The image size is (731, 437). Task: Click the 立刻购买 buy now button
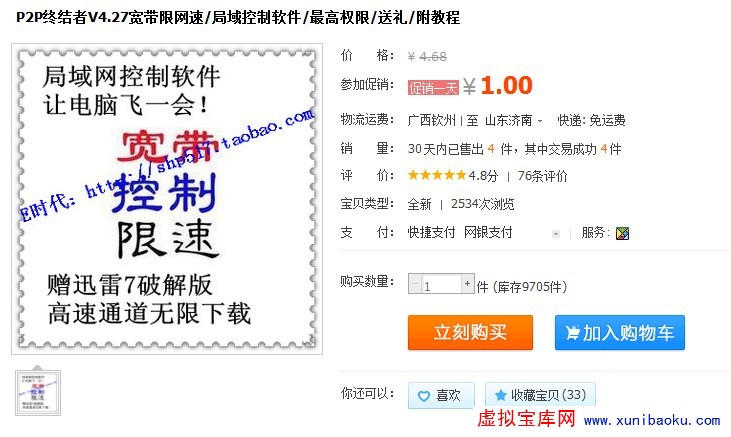pos(470,333)
